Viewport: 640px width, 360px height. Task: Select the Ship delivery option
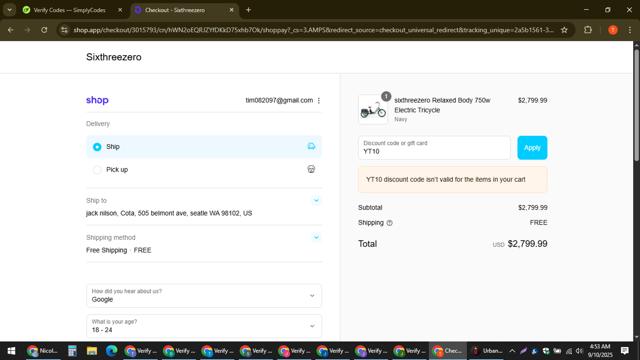tap(204, 147)
